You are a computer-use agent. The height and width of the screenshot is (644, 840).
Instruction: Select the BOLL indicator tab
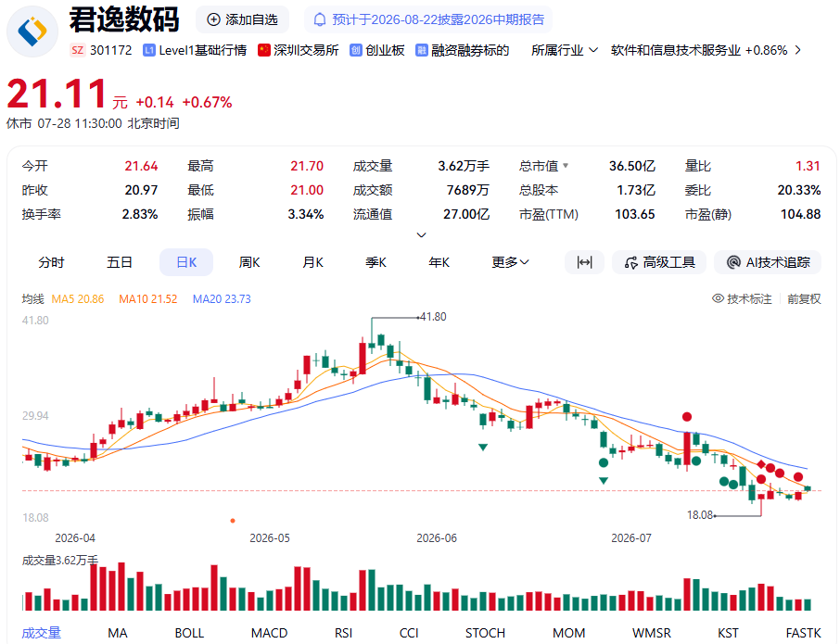189,633
